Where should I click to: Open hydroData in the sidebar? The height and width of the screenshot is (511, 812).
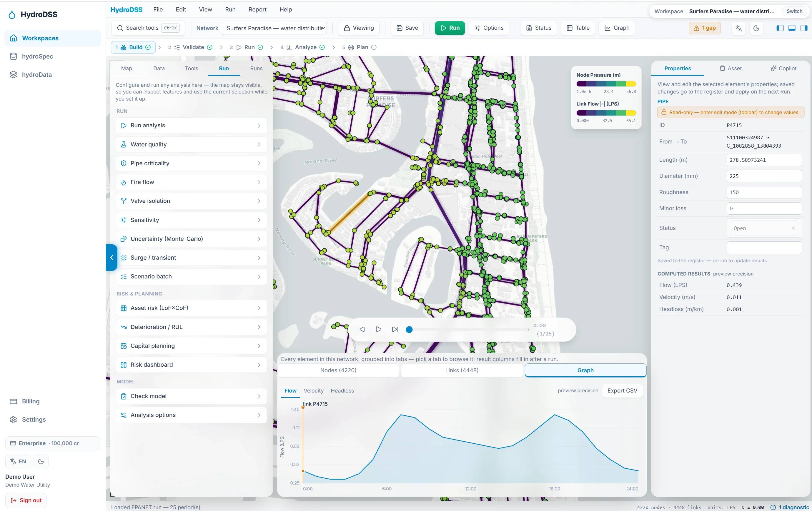coord(53,74)
